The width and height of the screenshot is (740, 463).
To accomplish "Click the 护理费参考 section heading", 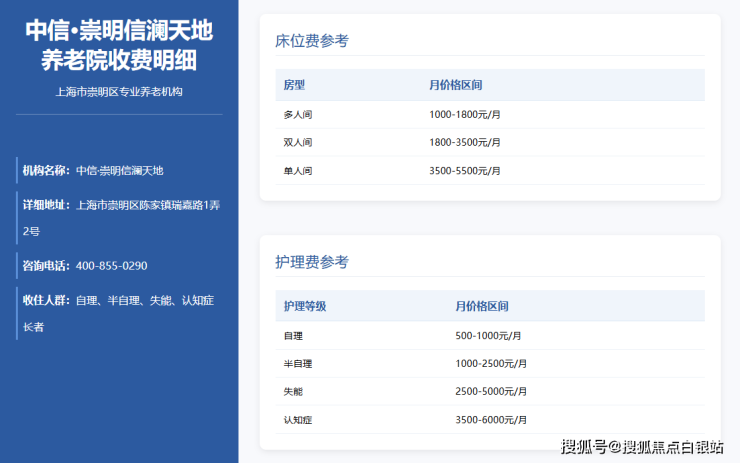I will click(312, 262).
